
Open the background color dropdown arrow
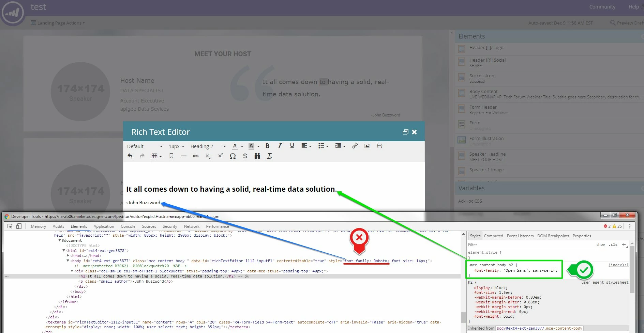(258, 146)
